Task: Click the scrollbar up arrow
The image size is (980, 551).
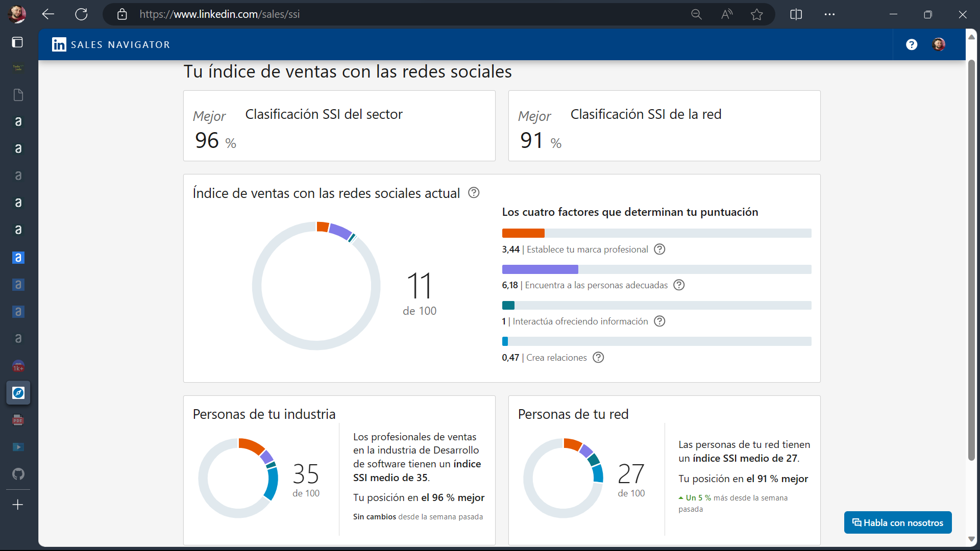Action: tap(971, 37)
